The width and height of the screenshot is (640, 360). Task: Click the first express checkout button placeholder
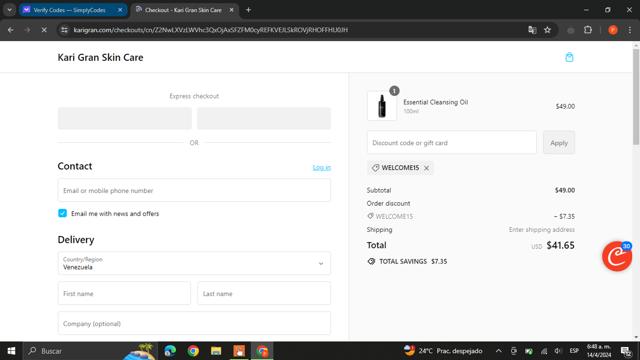(x=124, y=118)
